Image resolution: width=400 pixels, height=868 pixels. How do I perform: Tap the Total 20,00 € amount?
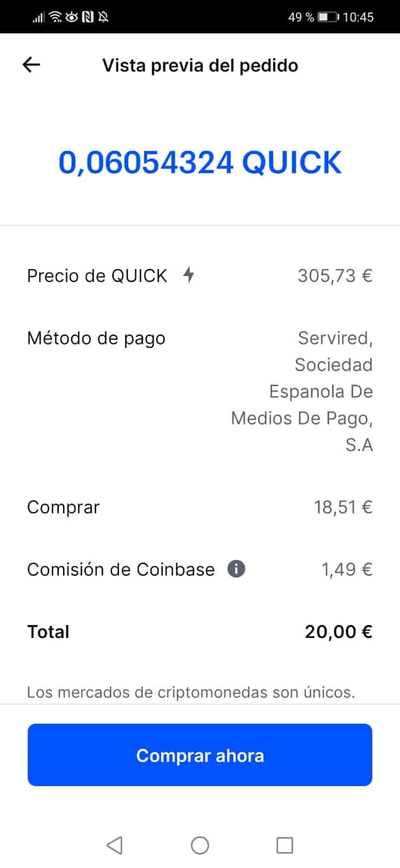click(338, 631)
